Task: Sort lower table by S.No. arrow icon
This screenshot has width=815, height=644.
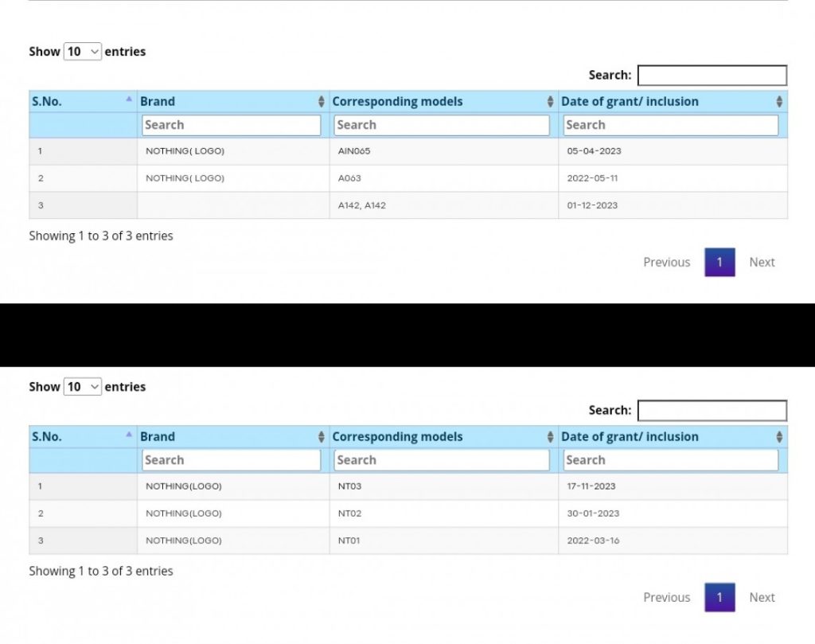Action: [x=129, y=435]
